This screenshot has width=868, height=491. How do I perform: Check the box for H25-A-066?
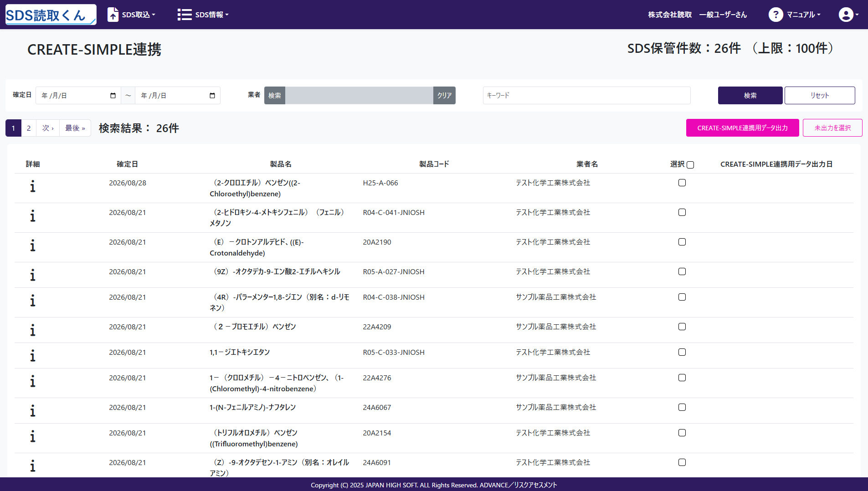[682, 183]
